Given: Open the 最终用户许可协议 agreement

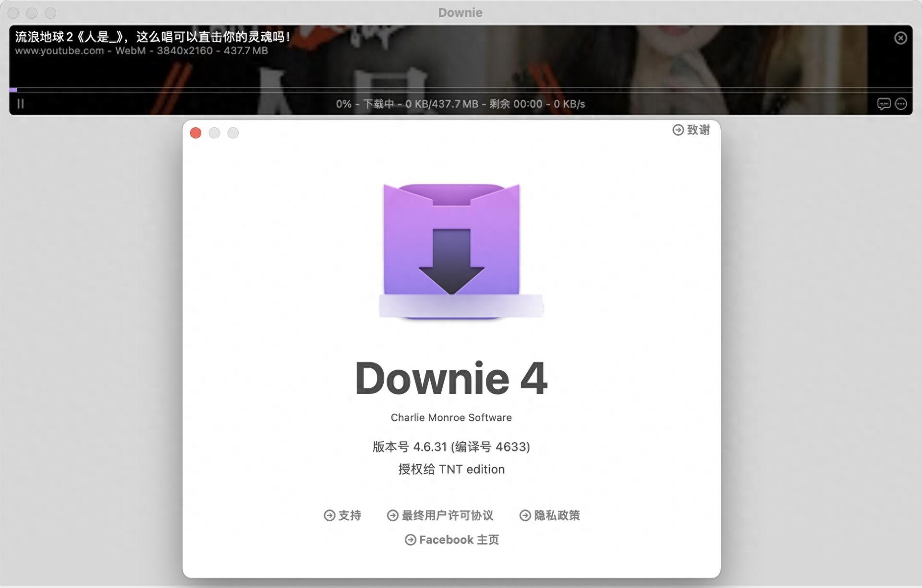Looking at the screenshot, I should (x=448, y=516).
